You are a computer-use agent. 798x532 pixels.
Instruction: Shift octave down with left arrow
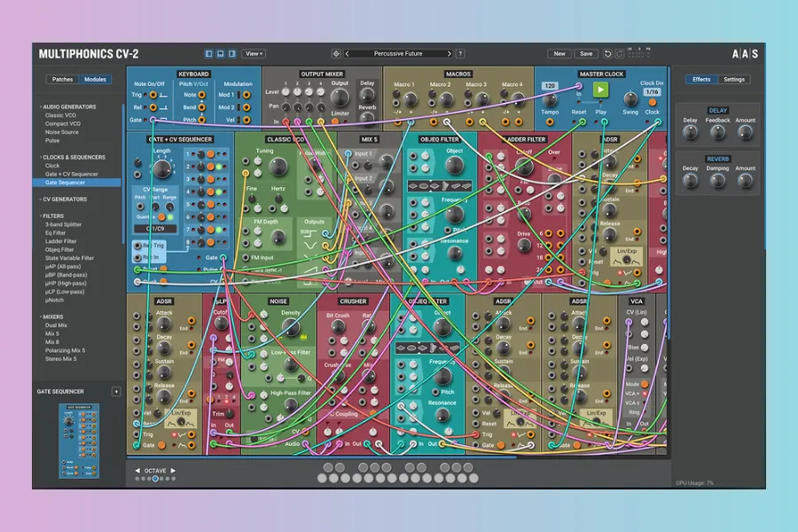click(137, 471)
